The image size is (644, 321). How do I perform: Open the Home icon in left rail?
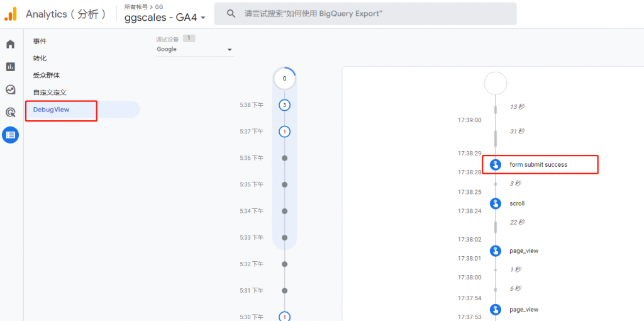click(x=10, y=44)
